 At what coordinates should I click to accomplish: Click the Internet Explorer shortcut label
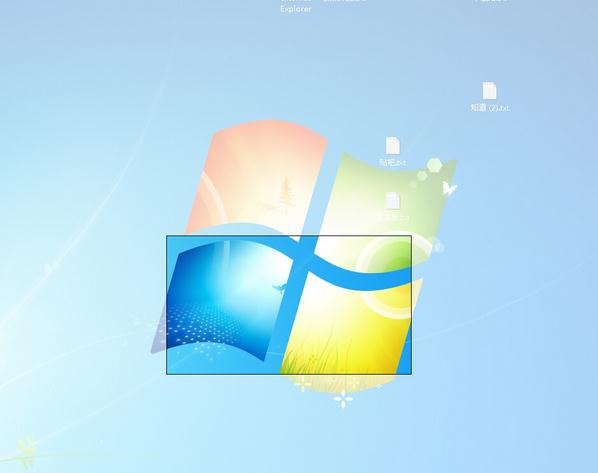coord(296,6)
